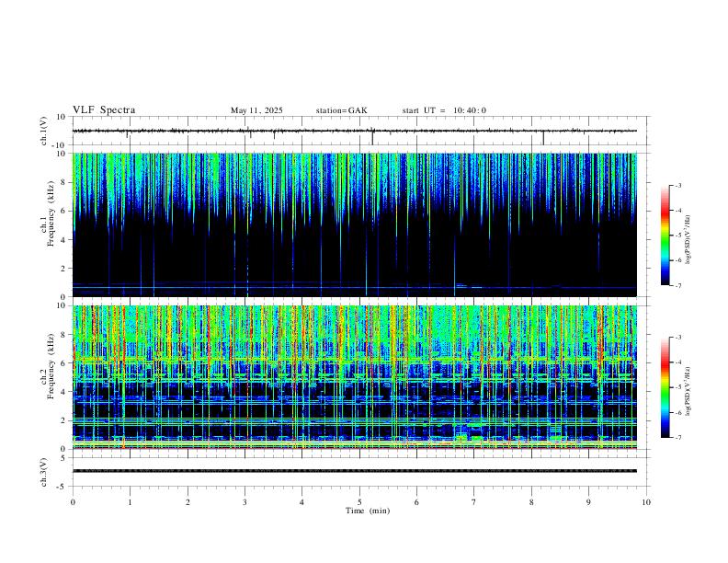Click the '-7' label on lower color bar
The width and height of the screenshot is (728, 563).
[x=677, y=438]
